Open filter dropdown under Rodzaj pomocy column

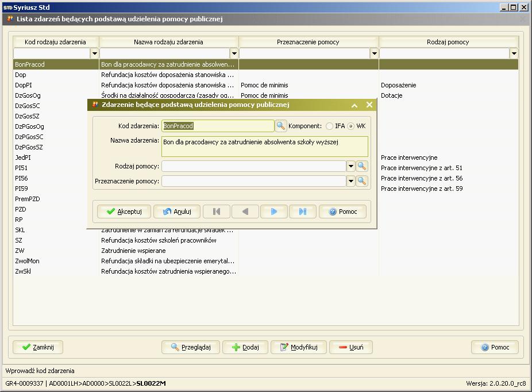click(514, 53)
